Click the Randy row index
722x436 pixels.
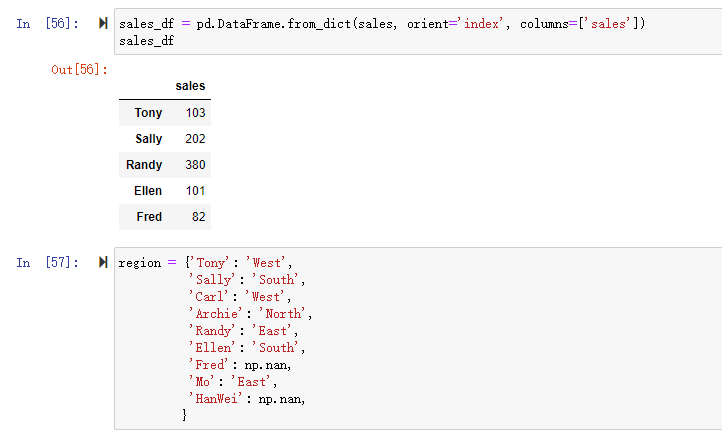tap(144, 165)
